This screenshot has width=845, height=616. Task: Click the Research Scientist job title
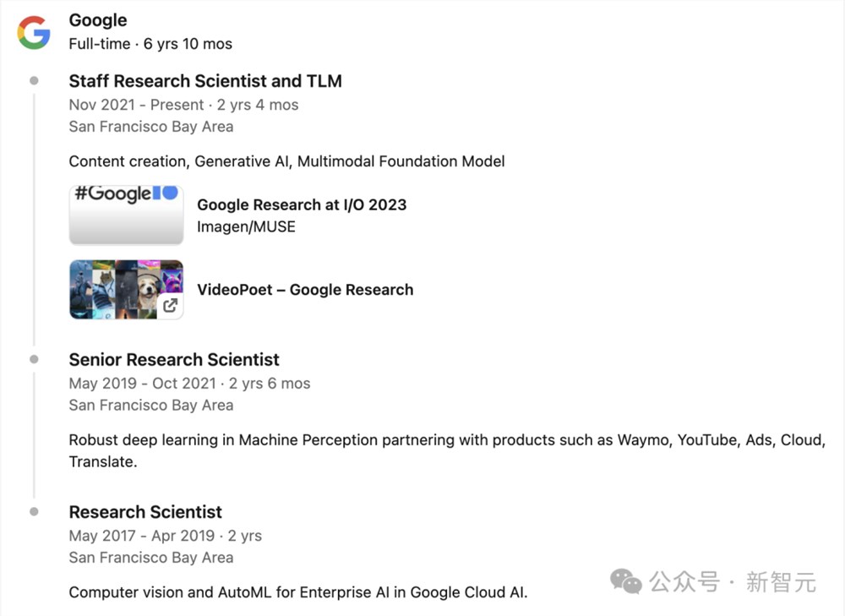(144, 512)
